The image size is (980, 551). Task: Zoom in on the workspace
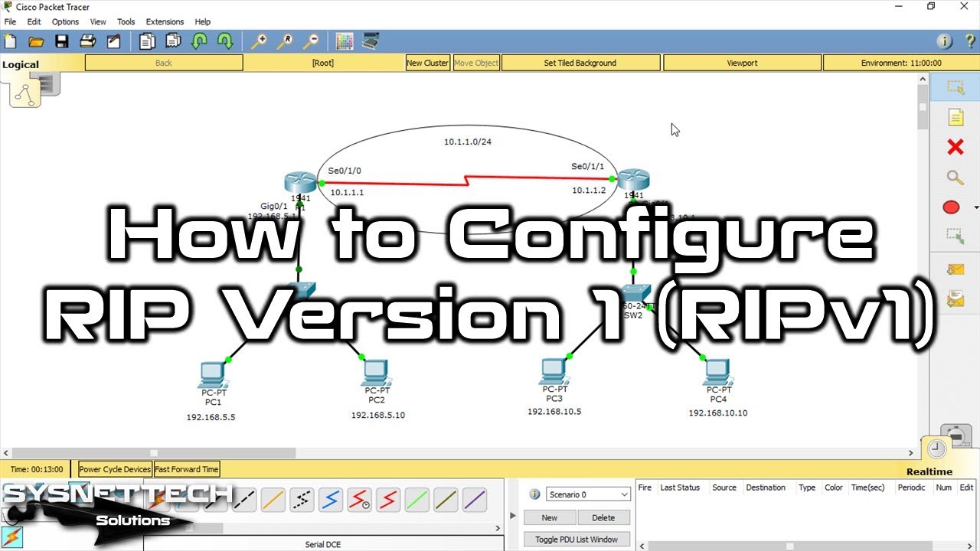click(259, 41)
